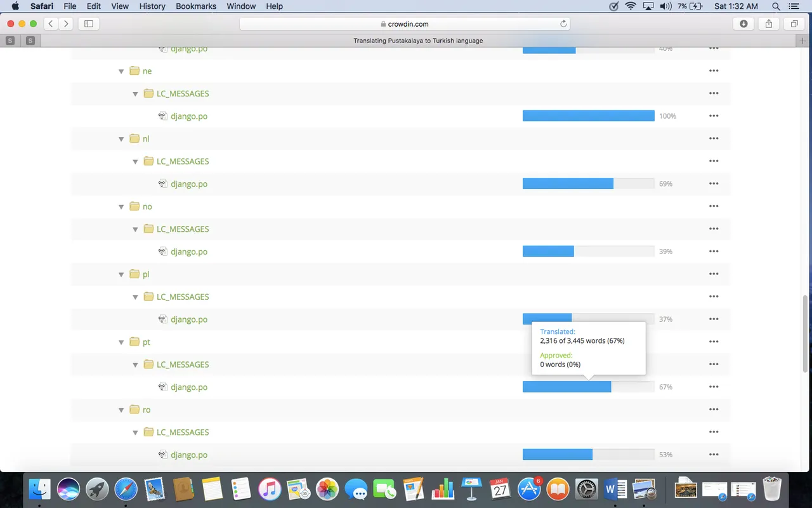Open django.po at 69% progress
Screen dimensions: 812x508
pyautogui.click(x=189, y=184)
